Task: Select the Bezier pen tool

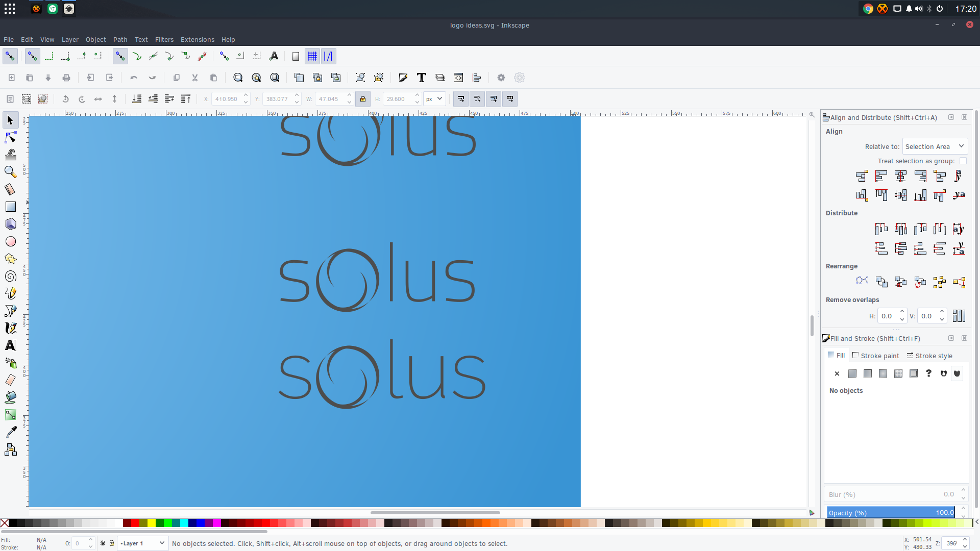Action: [x=10, y=311]
